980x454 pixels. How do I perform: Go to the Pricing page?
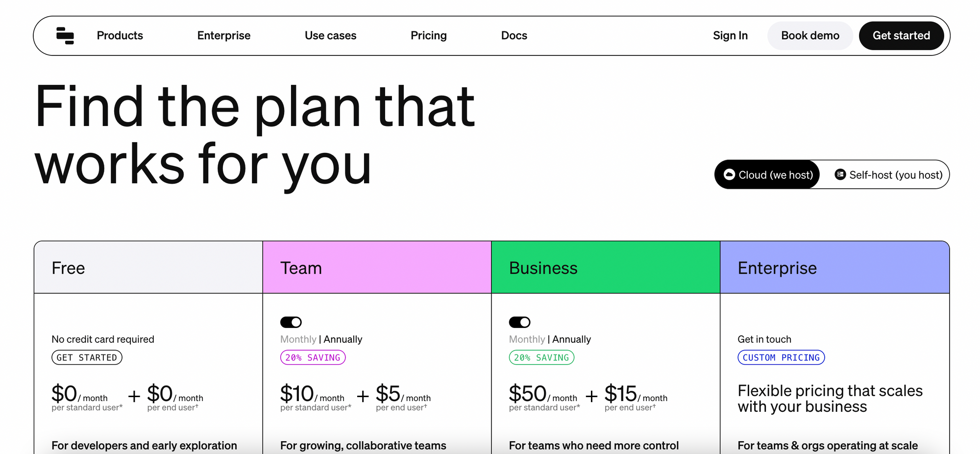tap(429, 36)
